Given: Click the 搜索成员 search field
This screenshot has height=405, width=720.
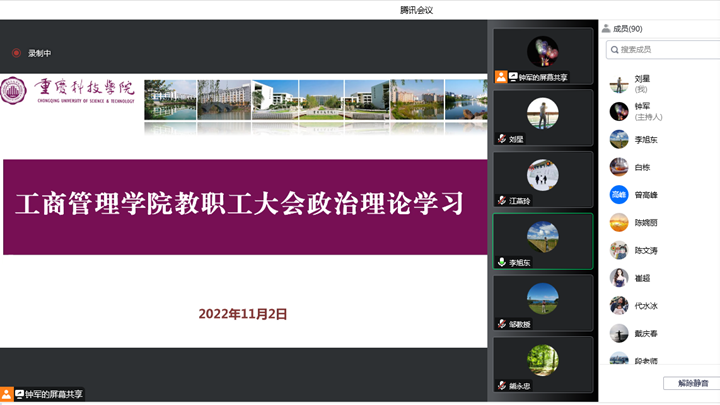Looking at the screenshot, I should (x=665, y=49).
